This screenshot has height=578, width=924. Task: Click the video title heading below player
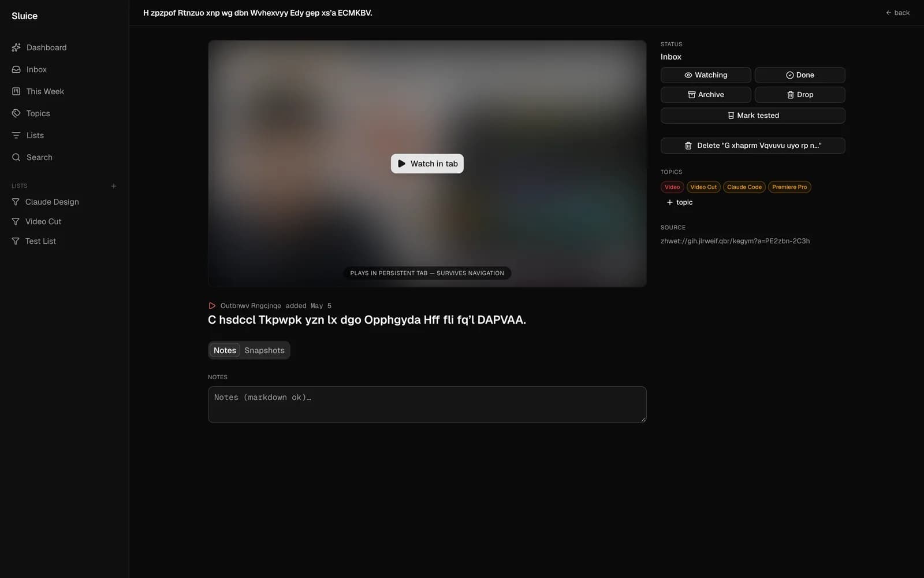coord(367,320)
